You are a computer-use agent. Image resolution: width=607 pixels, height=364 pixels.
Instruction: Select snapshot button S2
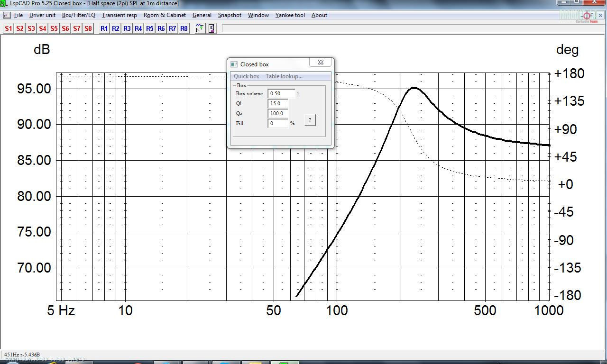coord(20,28)
